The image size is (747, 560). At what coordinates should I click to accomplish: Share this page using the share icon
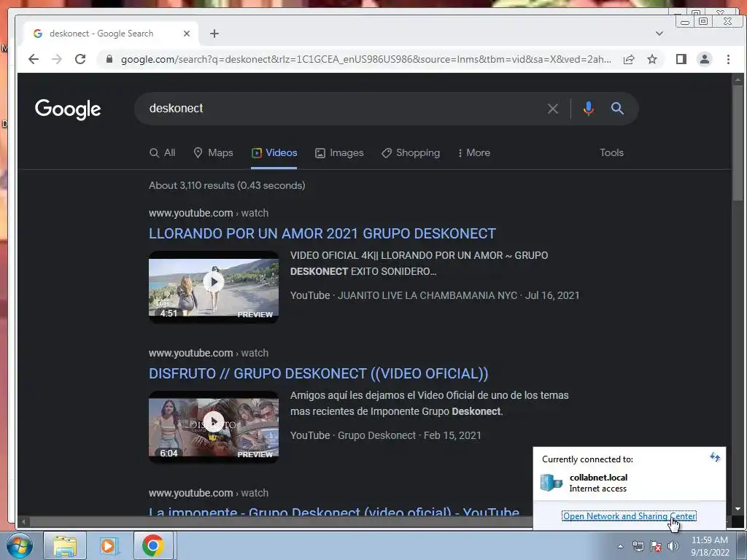(629, 59)
